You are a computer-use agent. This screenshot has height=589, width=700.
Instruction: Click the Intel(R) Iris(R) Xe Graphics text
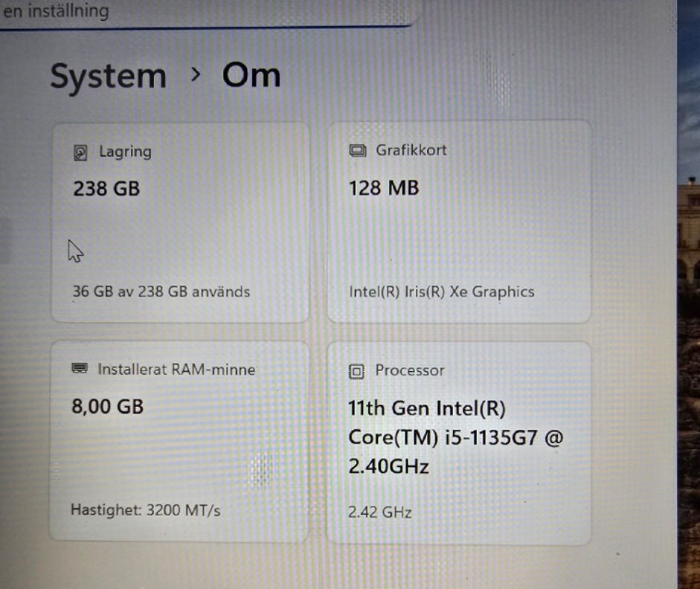coord(442,292)
